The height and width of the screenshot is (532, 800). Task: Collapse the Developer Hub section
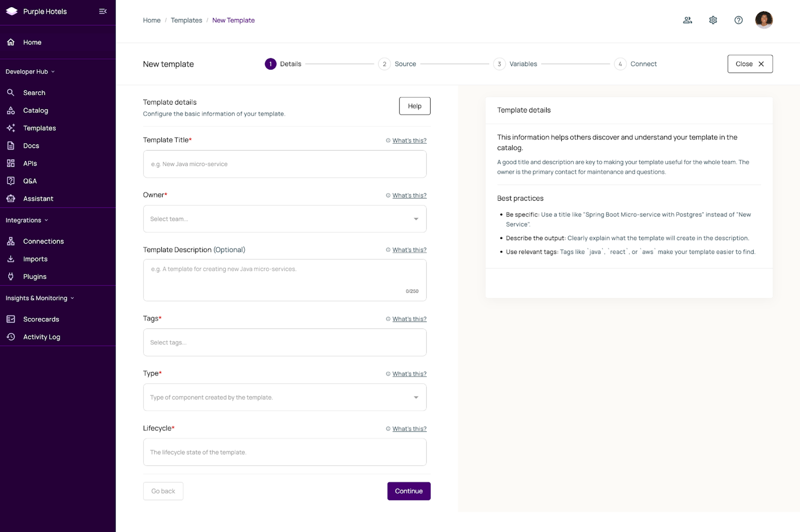tap(30, 72)
